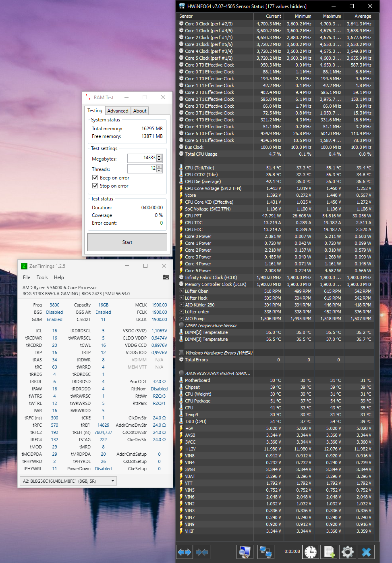Click the ZenTimings green Z title icon

point(24,266)
